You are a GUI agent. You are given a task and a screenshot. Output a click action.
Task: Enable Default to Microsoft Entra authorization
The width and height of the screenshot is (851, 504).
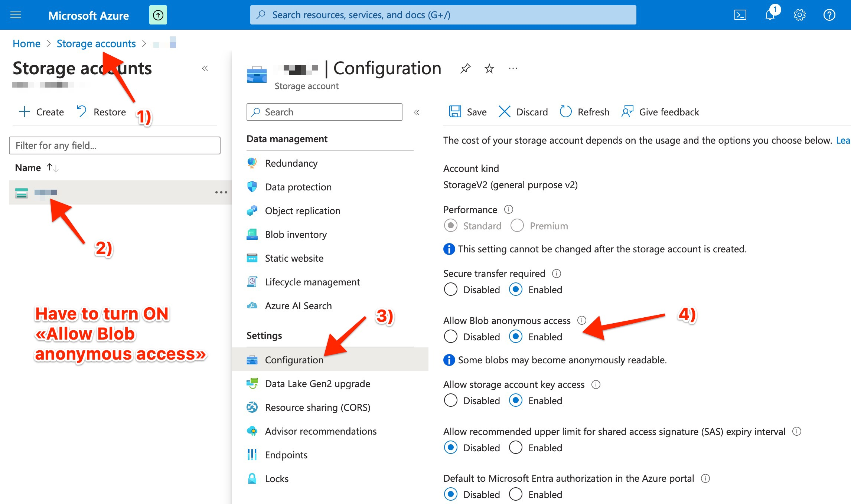516,494
